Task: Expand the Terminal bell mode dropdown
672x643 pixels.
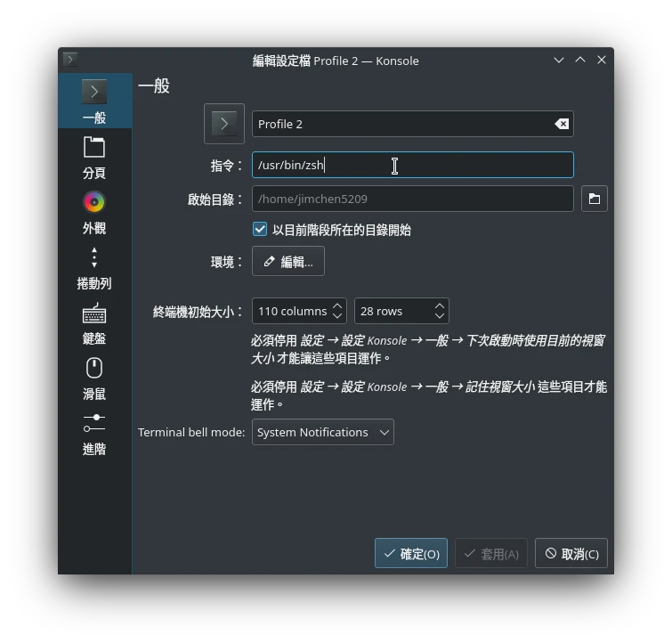Action: tap(322, 432)
